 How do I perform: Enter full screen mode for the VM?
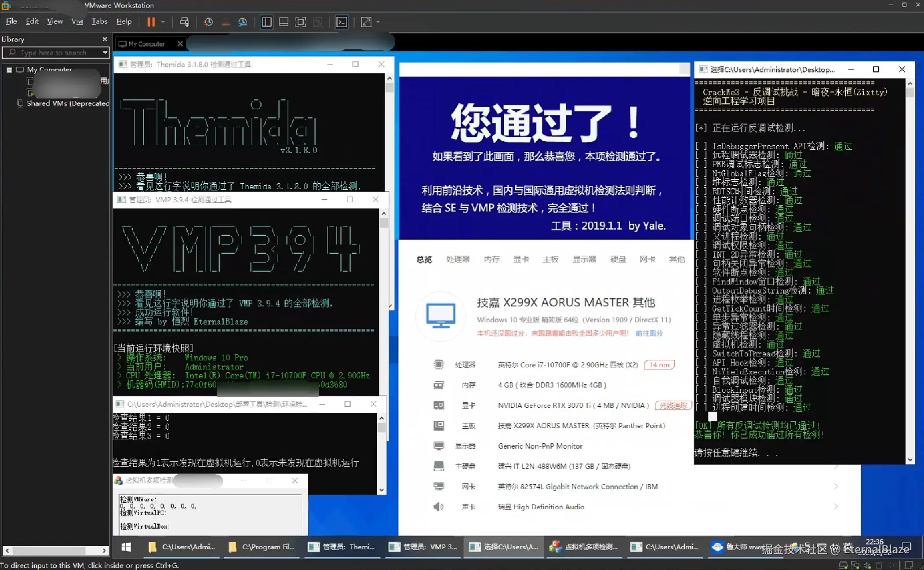(x=300, y=22)
